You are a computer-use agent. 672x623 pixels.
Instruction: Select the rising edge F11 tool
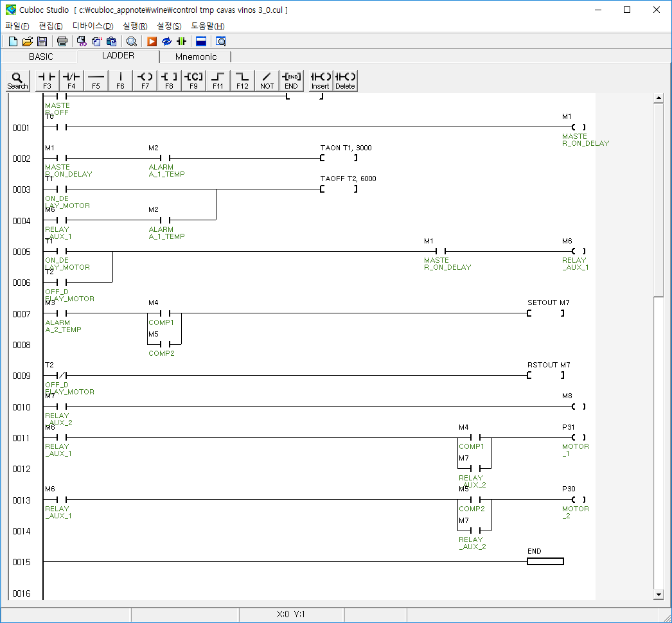pyautogui.click(x=218, y=80)
